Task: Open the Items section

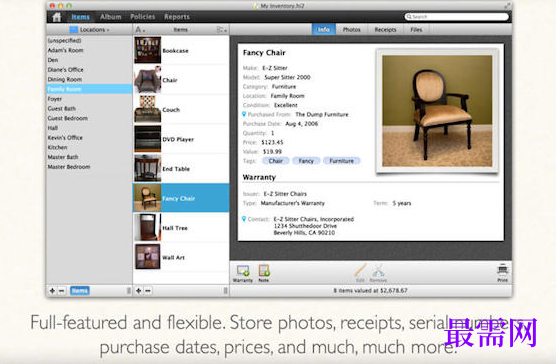Action: (80, 17)
